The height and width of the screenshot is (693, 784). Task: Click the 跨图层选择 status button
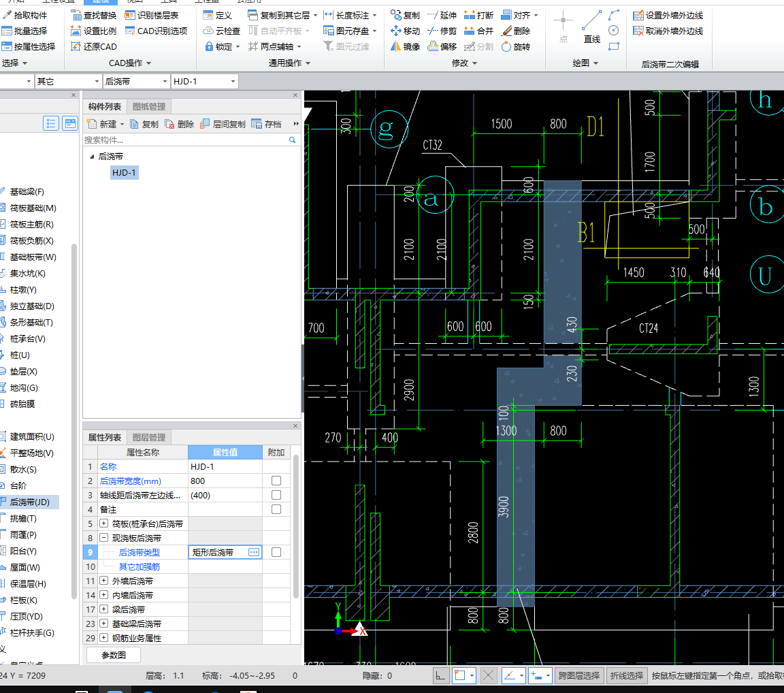click(579, 675)
